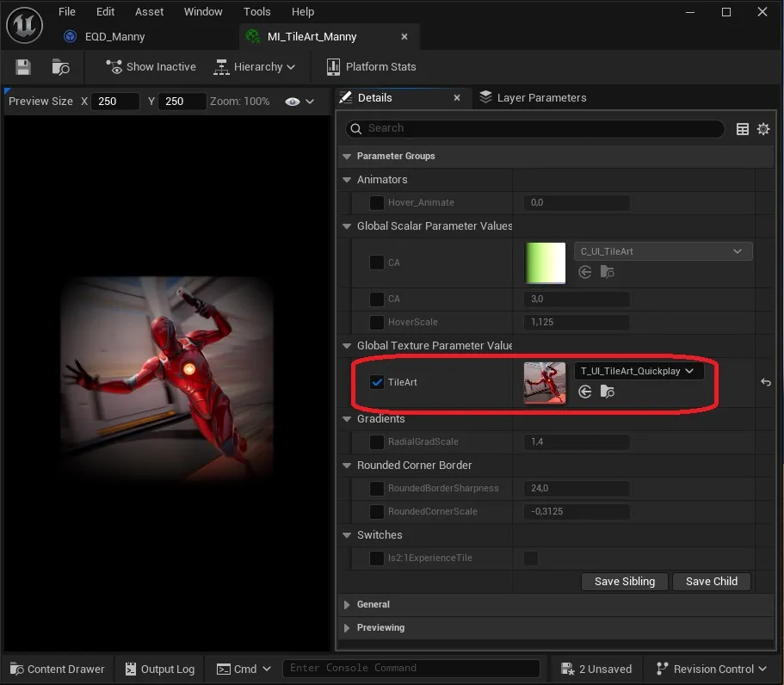Screen dimensions: 784x685
Task: Click the Preview Size X field
Action: [115, 102]
